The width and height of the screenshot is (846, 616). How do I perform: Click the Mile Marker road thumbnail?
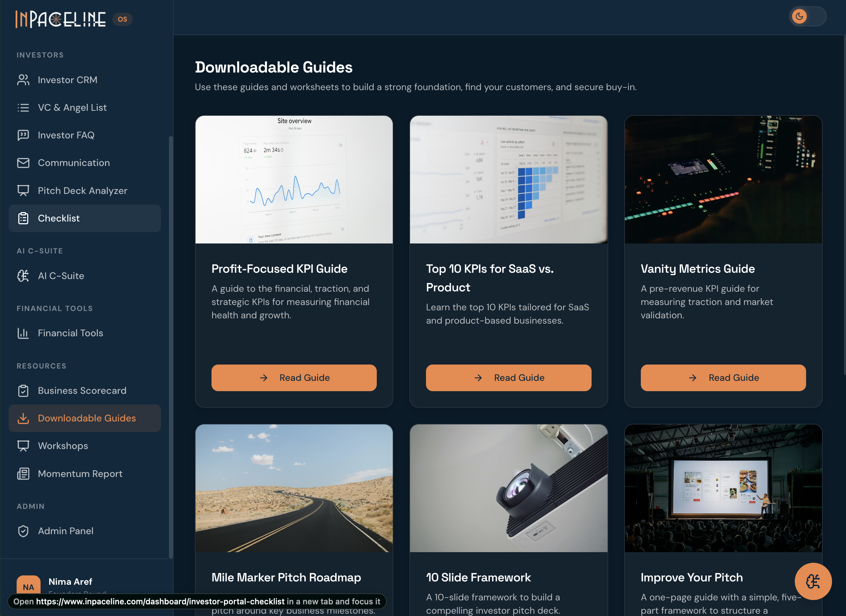click(x=294, y=488)
